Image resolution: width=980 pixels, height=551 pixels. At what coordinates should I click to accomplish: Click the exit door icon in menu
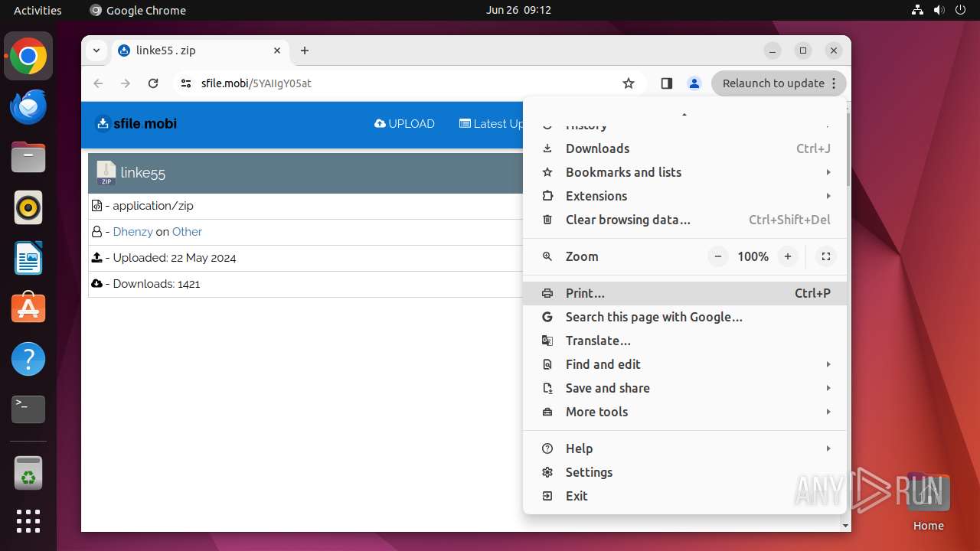point(547,496)
